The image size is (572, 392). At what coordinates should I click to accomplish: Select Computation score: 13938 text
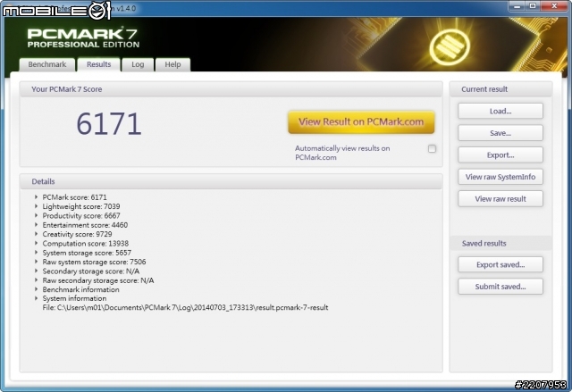point(86,243)
